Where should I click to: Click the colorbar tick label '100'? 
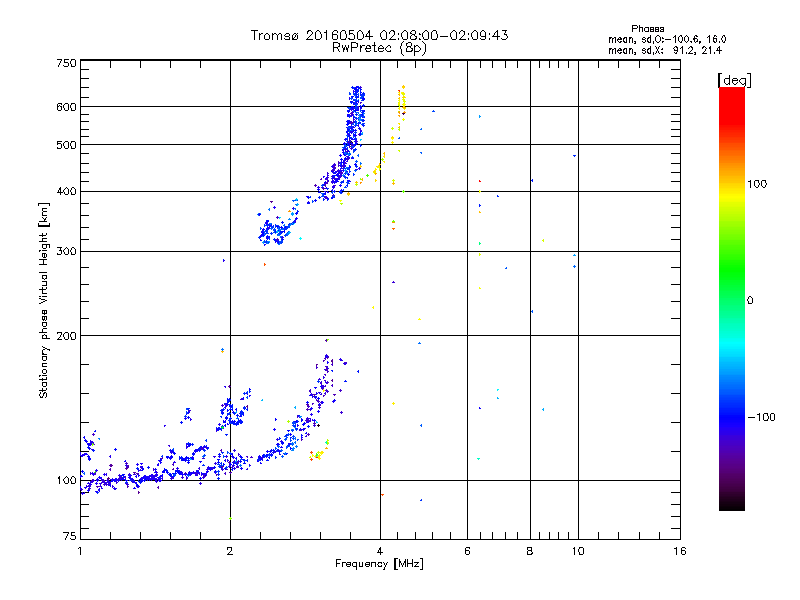tap(757, 184)
